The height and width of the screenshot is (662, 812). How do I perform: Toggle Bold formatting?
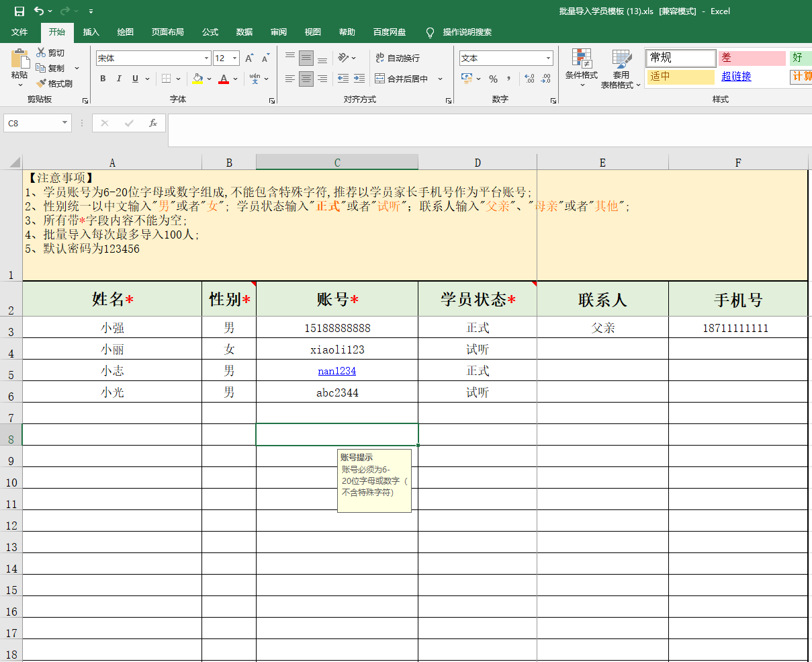point(103,79)
